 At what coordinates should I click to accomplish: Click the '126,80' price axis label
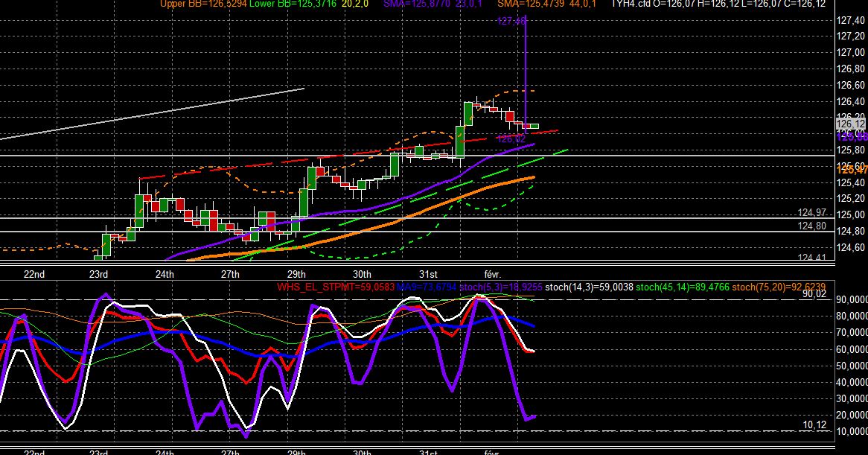click(850, 69)
